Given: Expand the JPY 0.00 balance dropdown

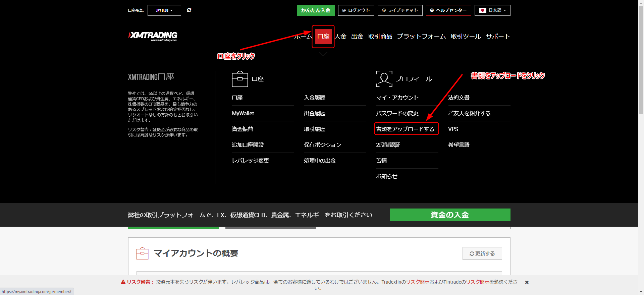Looking at the screenshot, I should (x=164, y=10).
